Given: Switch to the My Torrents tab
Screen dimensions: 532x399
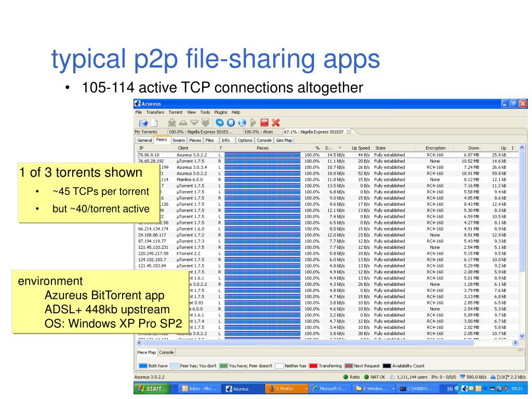Looking at the screenshot, I should click(x=146, y=132).
